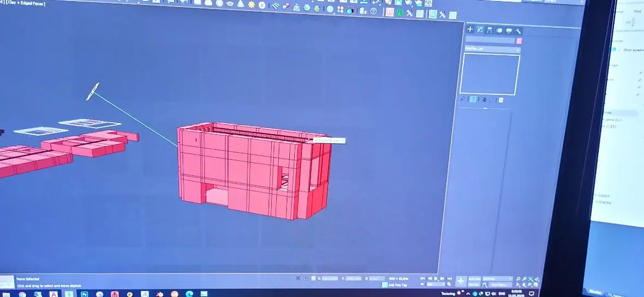Switch to the Modify panel tab
This screenshot has width=644, height=297.
coord(480,29)
